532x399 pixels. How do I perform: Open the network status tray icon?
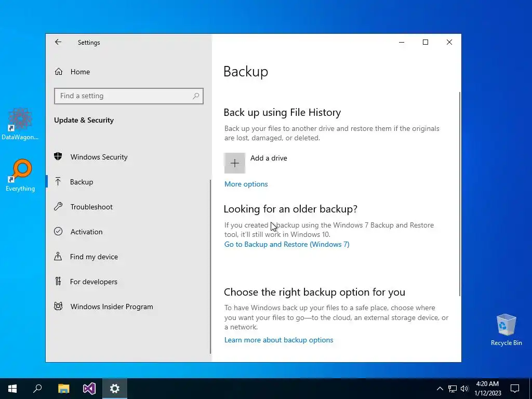(453, 389)
